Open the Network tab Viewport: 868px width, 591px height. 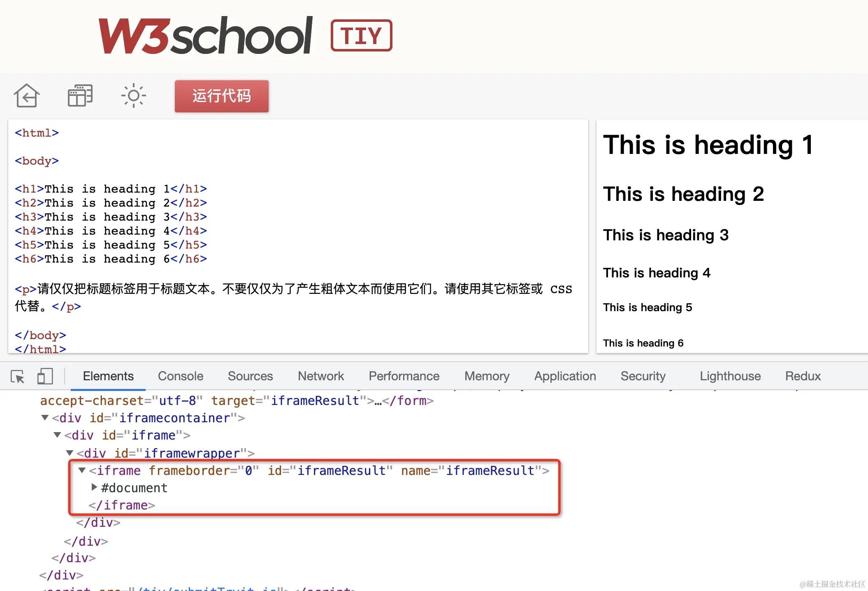(320, 376)
